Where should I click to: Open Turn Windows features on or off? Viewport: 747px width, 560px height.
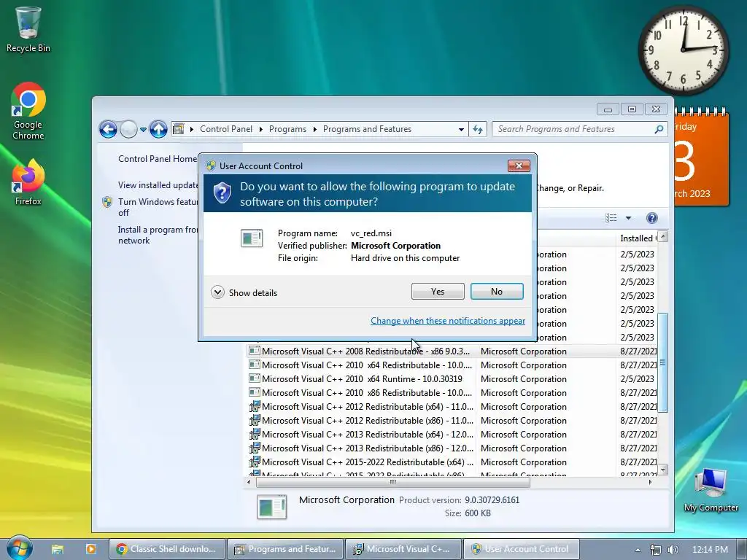click(158, 207)
